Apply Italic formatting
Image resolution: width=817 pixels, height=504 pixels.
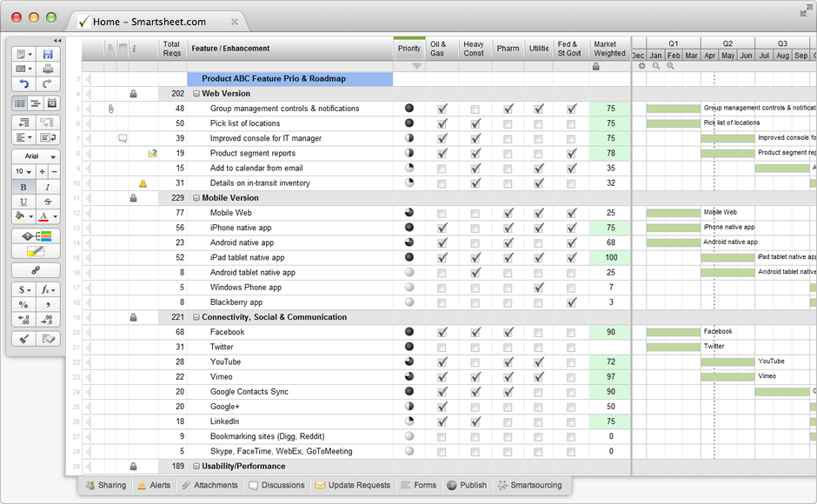47,187
